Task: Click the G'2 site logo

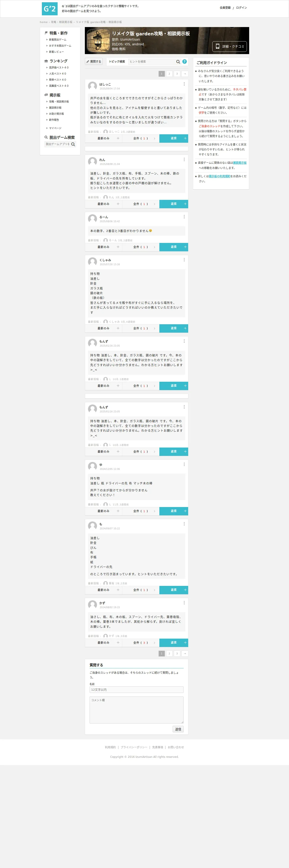Action: click(x=50, y=9)
